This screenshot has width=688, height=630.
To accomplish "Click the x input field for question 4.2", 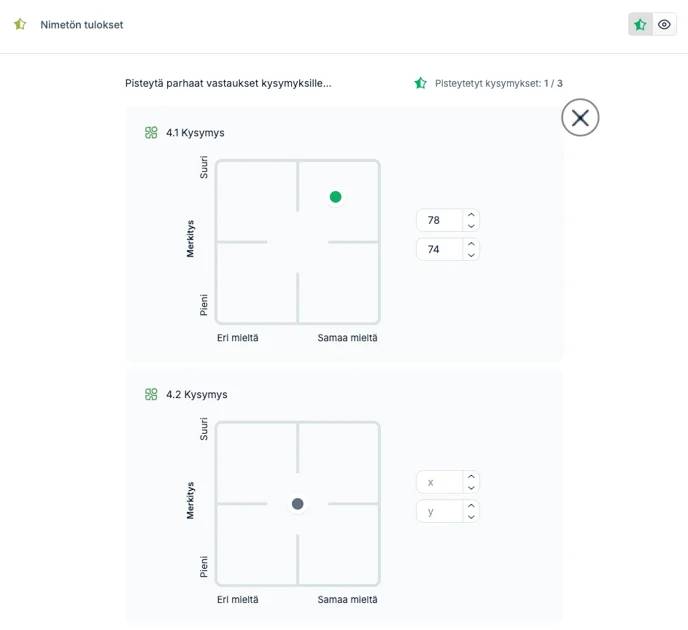I will [x=440, y=482].
